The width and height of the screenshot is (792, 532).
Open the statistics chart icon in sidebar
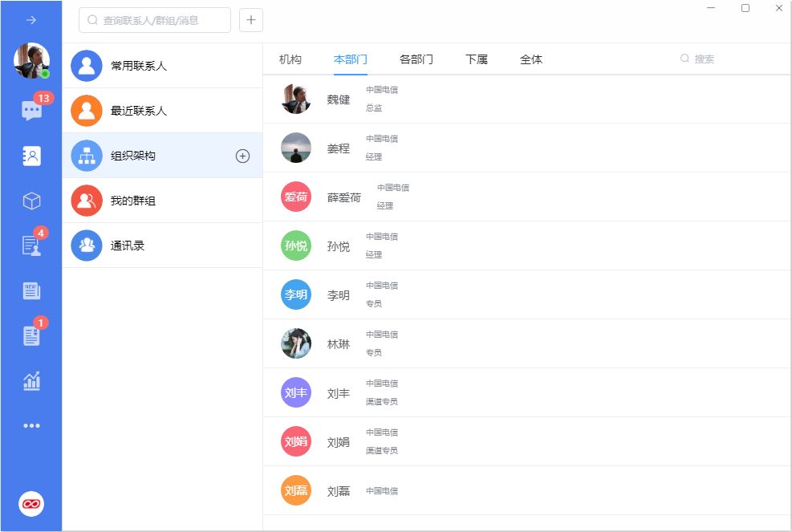pos(31,381)
